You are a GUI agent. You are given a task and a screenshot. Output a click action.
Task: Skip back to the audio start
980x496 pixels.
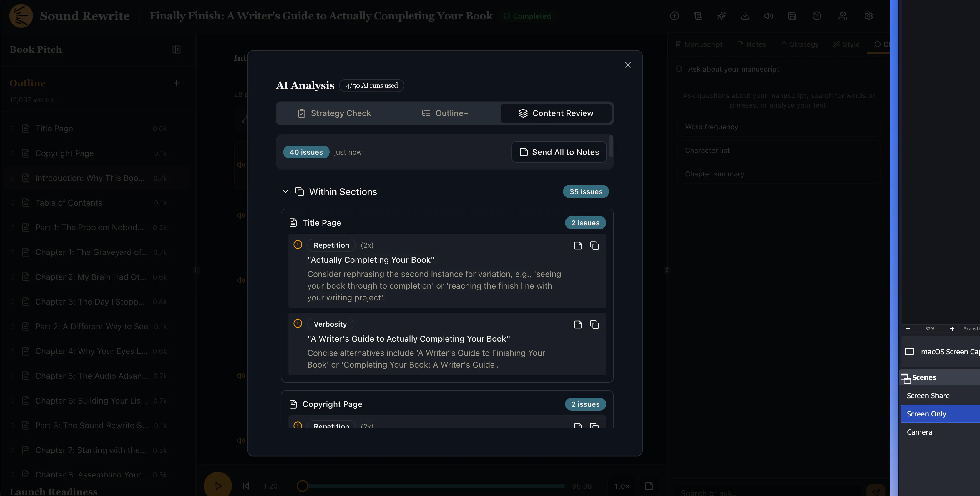point(246,486)
